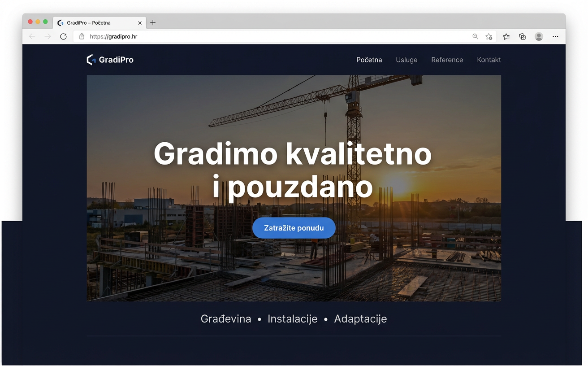Viewport: 588px width, 366px height.
Task: Open the favorites list
Action: coord(506,37)
